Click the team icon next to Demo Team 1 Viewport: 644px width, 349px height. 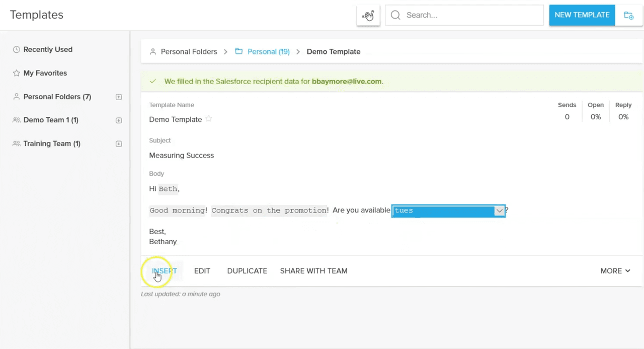[17, 120]
